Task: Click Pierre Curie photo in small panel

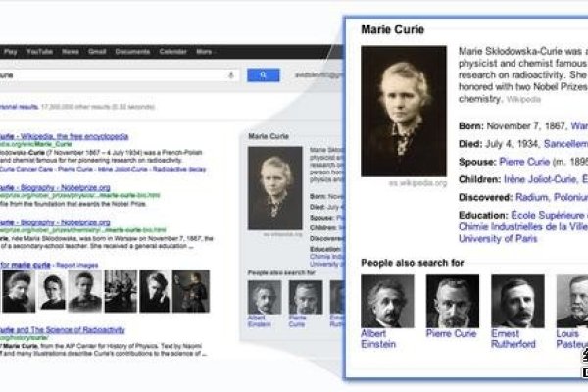Action: (306, 297)
